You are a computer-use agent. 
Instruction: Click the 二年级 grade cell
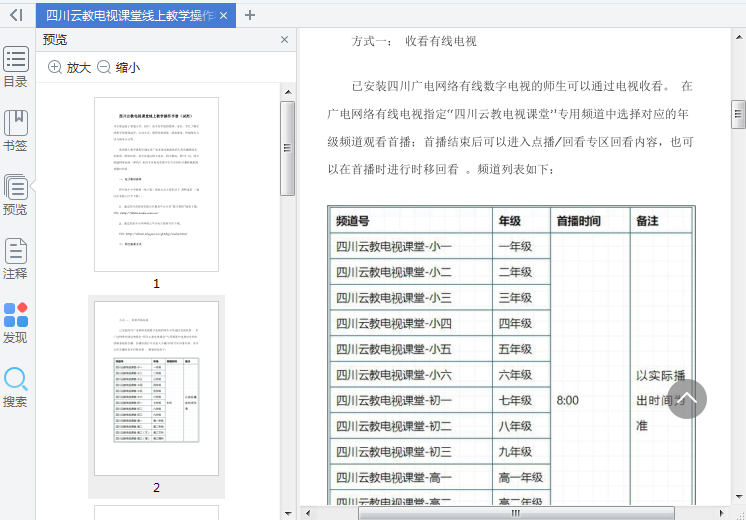point(521,272)
